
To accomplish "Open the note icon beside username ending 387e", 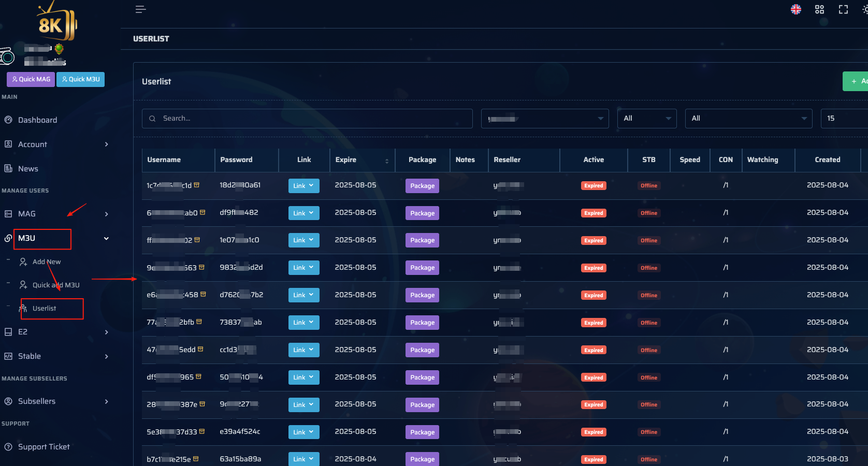I will tap(202, 404).
